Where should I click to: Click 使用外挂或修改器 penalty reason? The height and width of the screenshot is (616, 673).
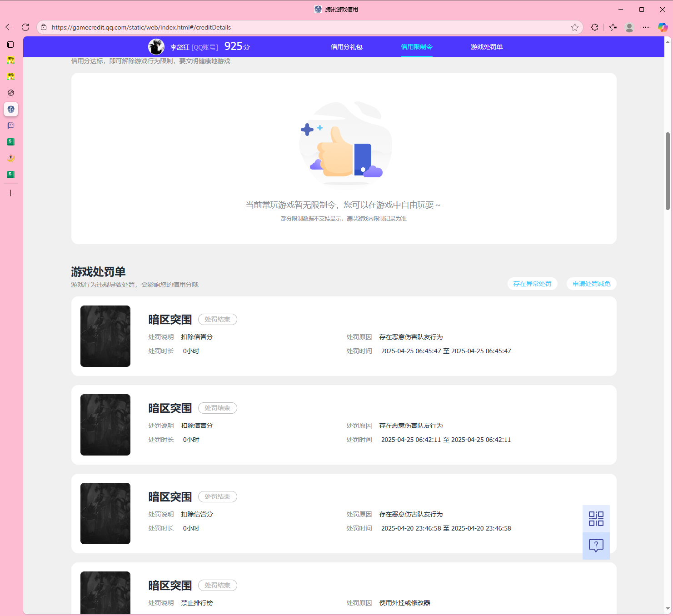click(404, 603)
